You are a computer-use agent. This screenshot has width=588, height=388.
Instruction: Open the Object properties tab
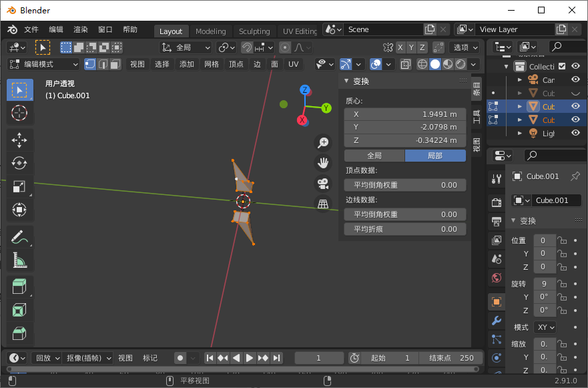pos(496,301)
